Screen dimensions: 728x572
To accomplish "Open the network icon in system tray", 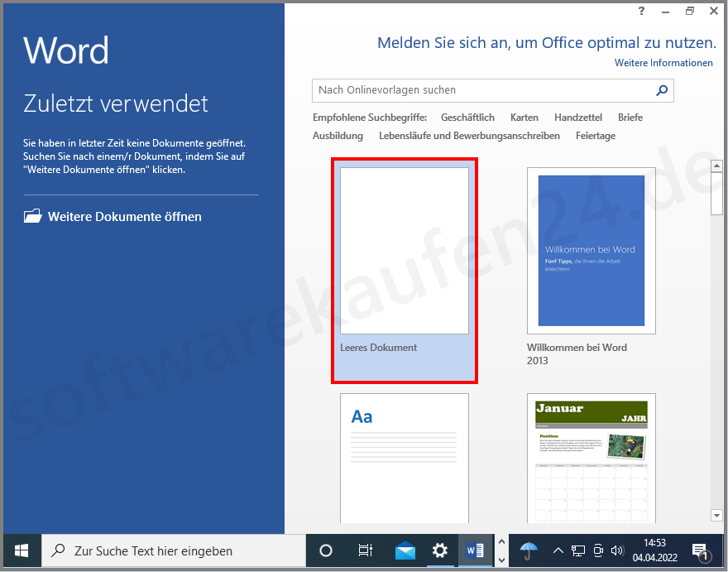I will pyautogui.click(x=577, y=550).
